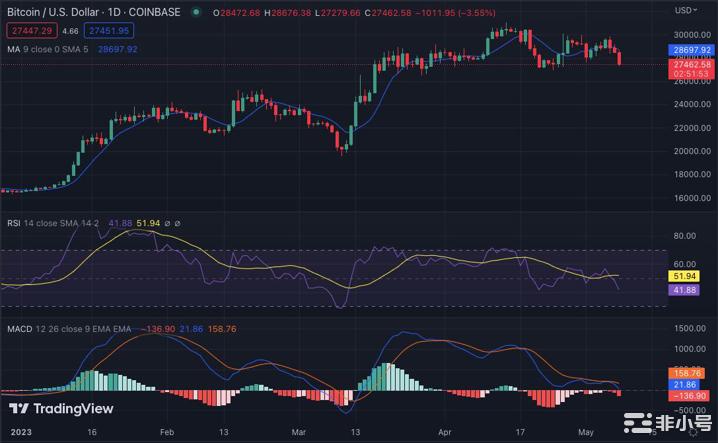Click the 4.66 spread value

coord(71,31)
